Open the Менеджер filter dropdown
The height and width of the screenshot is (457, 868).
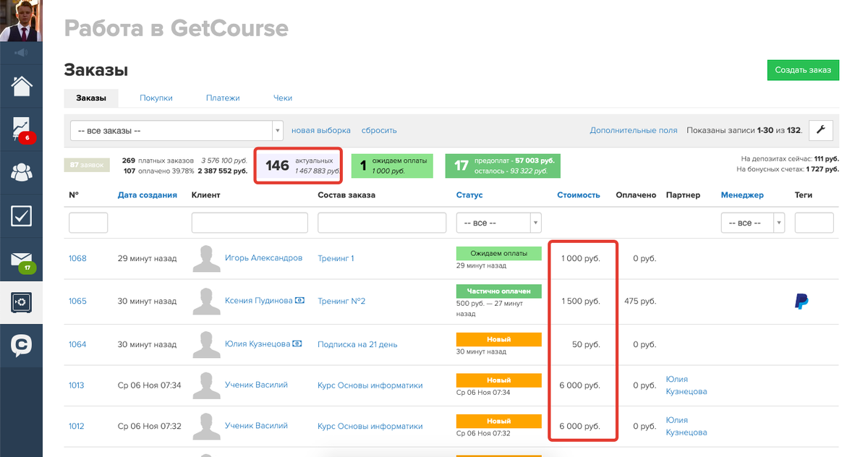[753, 223]
